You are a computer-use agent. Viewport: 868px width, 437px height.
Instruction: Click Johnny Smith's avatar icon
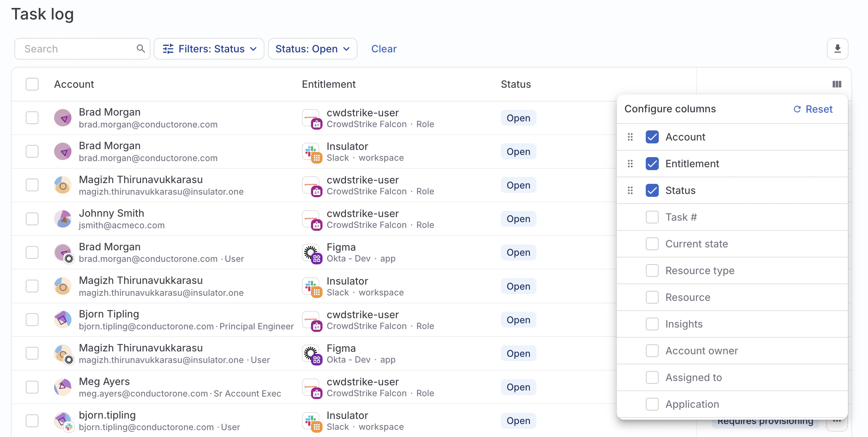63,218
